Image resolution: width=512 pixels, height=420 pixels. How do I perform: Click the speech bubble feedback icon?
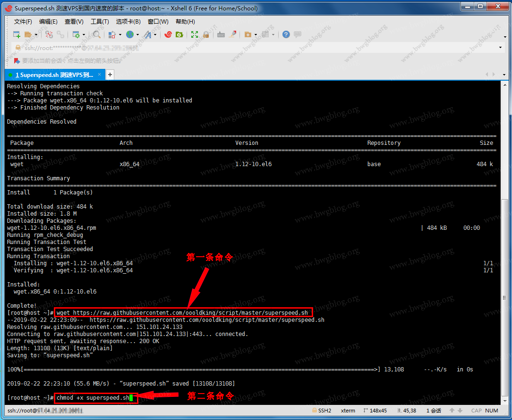298,34
